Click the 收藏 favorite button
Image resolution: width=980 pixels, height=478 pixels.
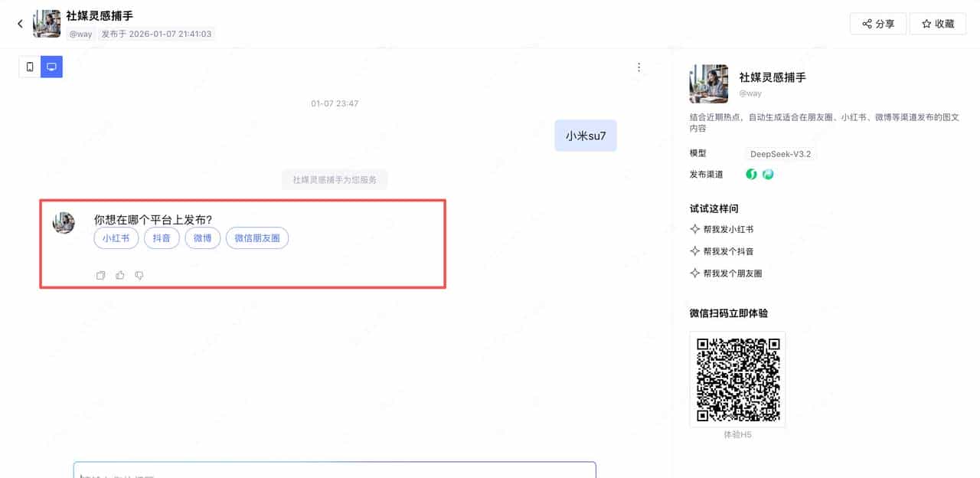(x=938, y=24)
